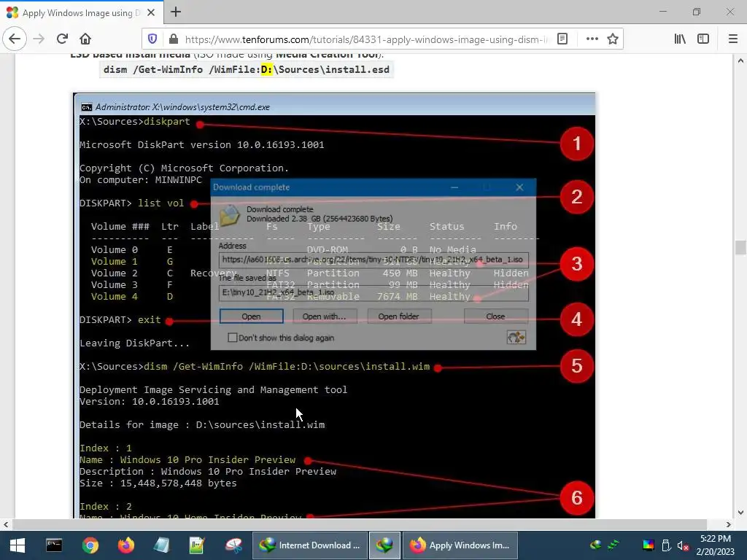
Task: Click the USB safely remove tray icon
Action: [x=666, y=545]
